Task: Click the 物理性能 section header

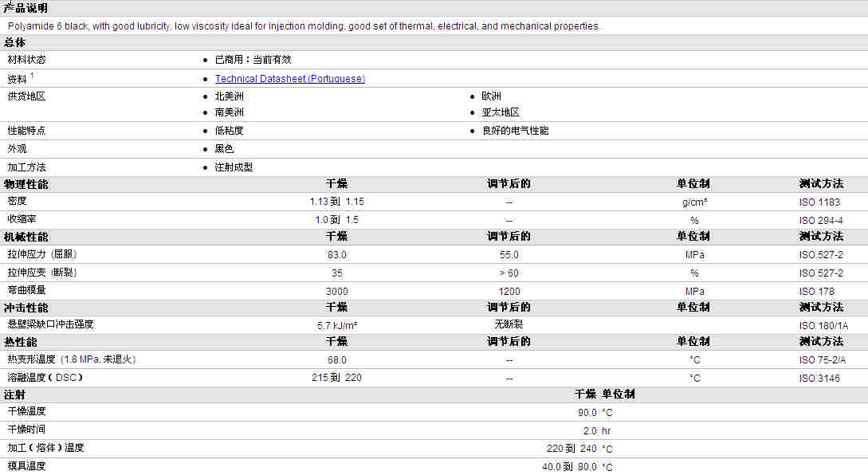Action: 26,184
